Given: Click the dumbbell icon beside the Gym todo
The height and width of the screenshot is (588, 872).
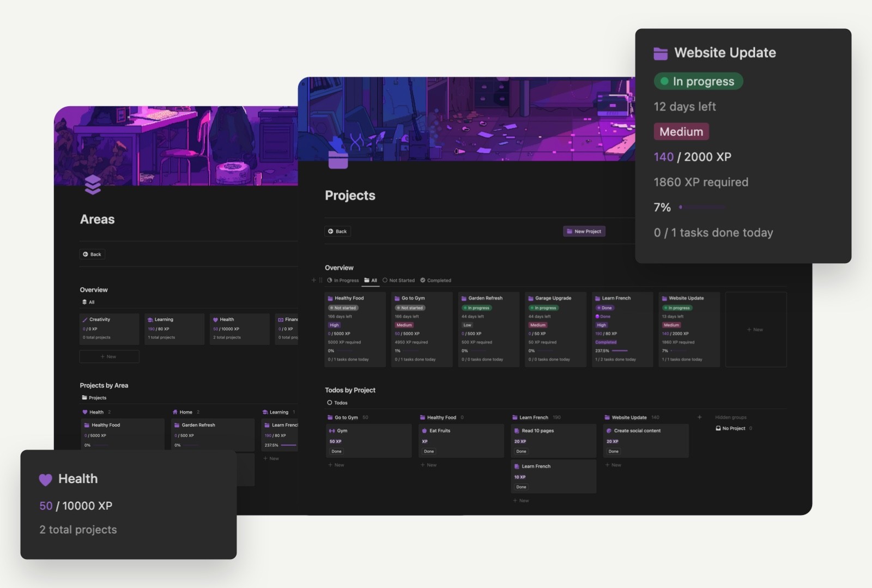Looking at the screenshot, I should click(x=332, y=431).
